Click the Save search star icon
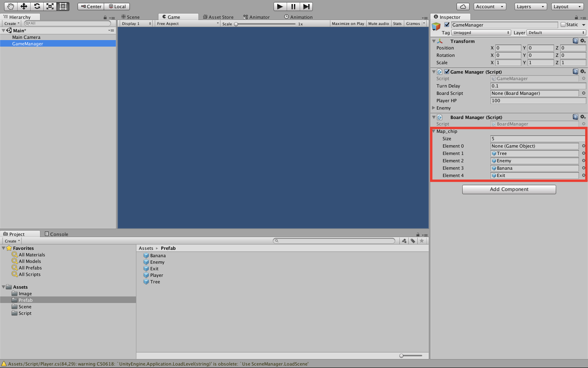The width and height of the screenshot is (588, 368). (x=422, y=241)
